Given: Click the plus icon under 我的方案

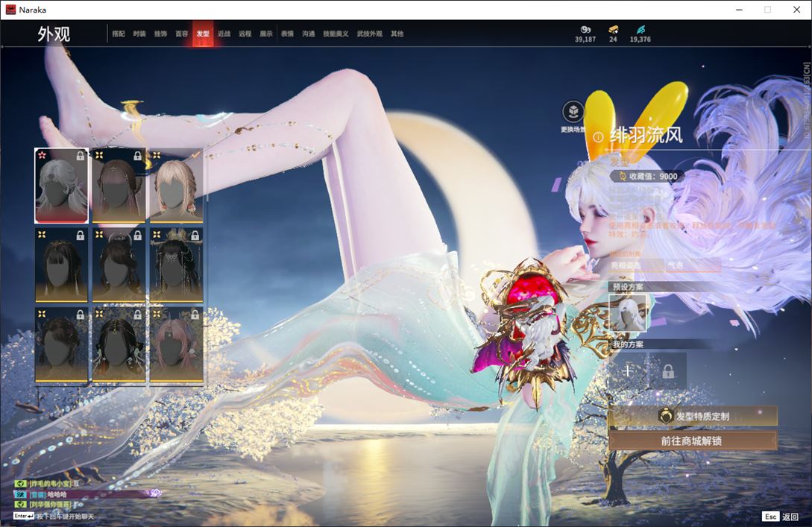Looking at the screenshot, I should (628, 370).
